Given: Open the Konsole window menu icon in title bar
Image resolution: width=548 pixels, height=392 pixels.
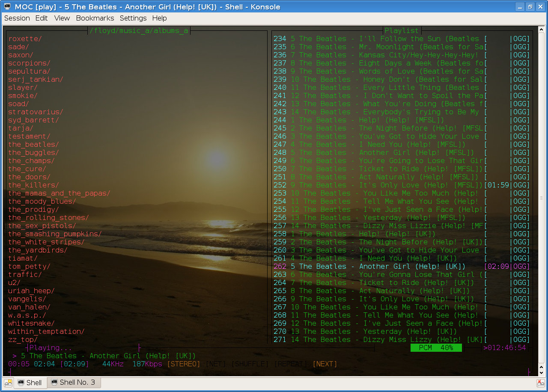Looking at the screenshot, I should coord(7,7).
